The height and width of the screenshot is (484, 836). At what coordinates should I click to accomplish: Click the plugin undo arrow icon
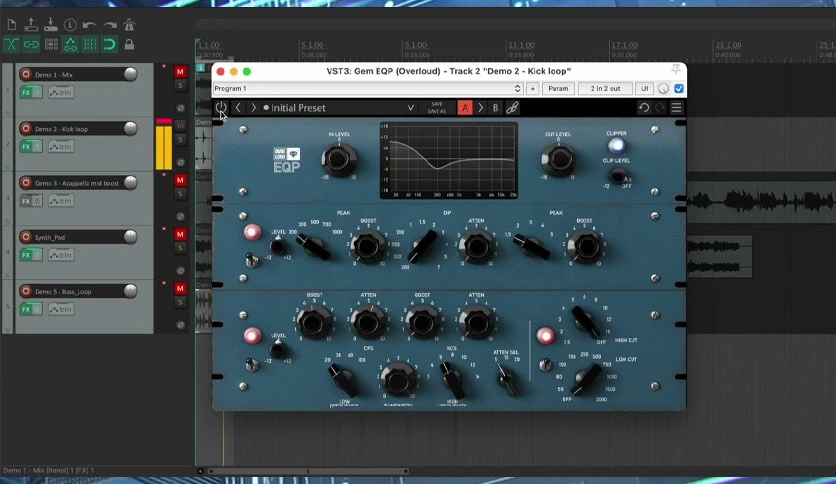644,108
